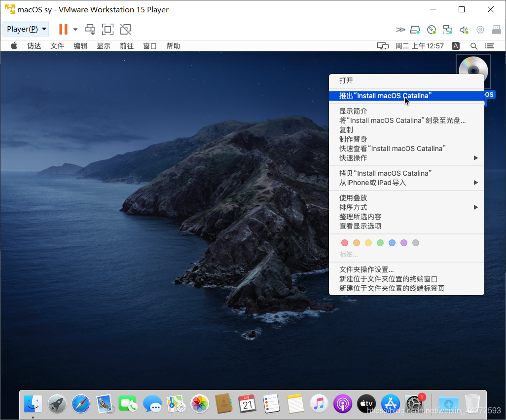Open the 访达 menu in menu bar
506x420 pixels.
click(x=34, y=46)
